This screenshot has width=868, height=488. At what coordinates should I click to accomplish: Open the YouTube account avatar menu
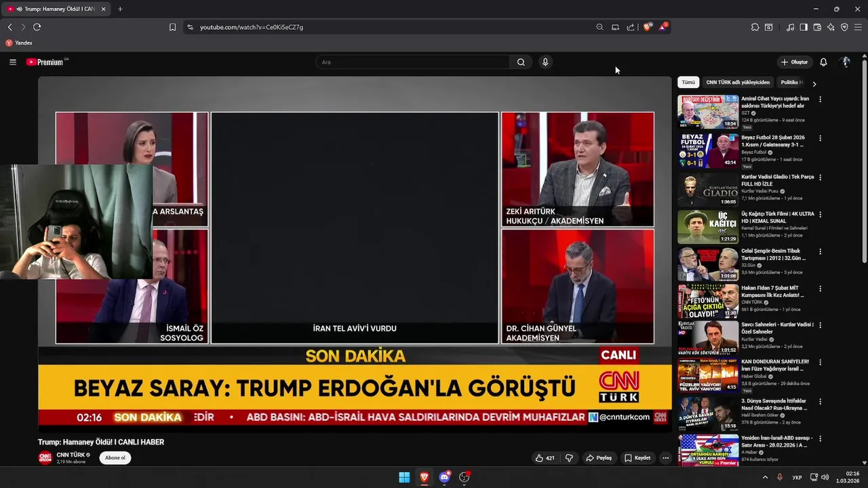tap(846, 62)
